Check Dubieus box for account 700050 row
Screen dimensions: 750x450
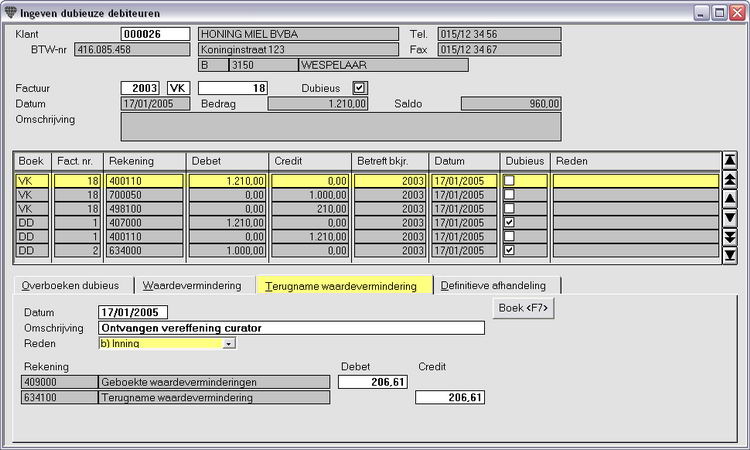pos(509,194)
